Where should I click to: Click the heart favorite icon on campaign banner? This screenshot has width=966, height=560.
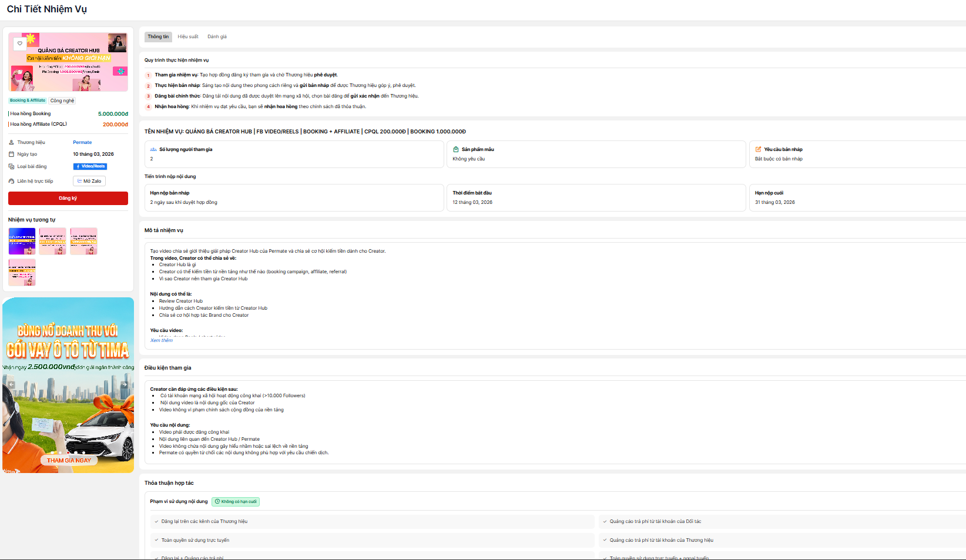click(19, 43)
